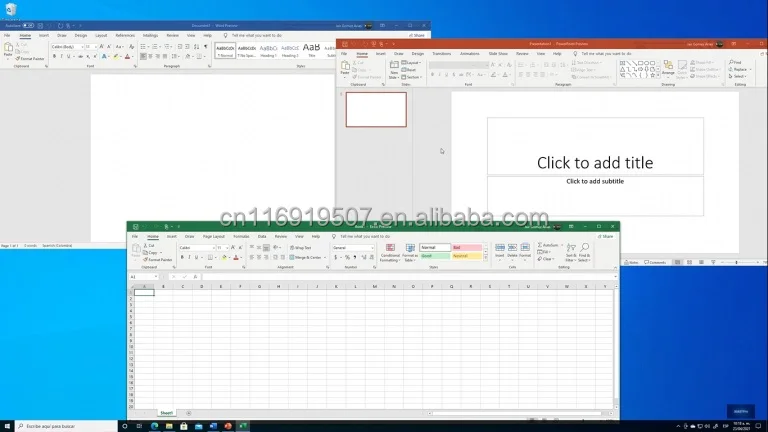The height and width of the screenshot is (432, 768).
Task: Select slide 1 thumbnail in PowerPoint
Action: (x=376, y=109)
